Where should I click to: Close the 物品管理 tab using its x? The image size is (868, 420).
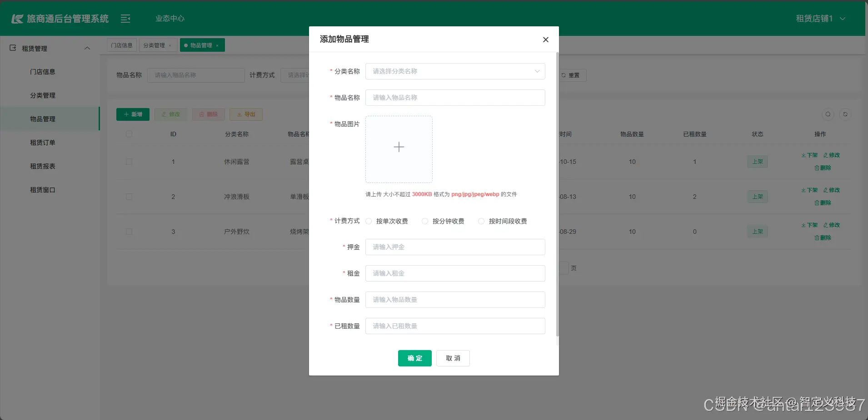pos(217,45)
